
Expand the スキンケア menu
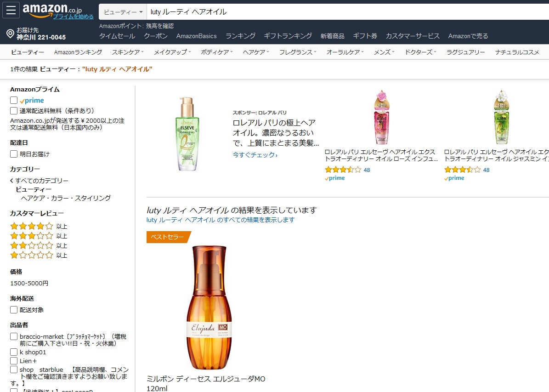point(128,52)
